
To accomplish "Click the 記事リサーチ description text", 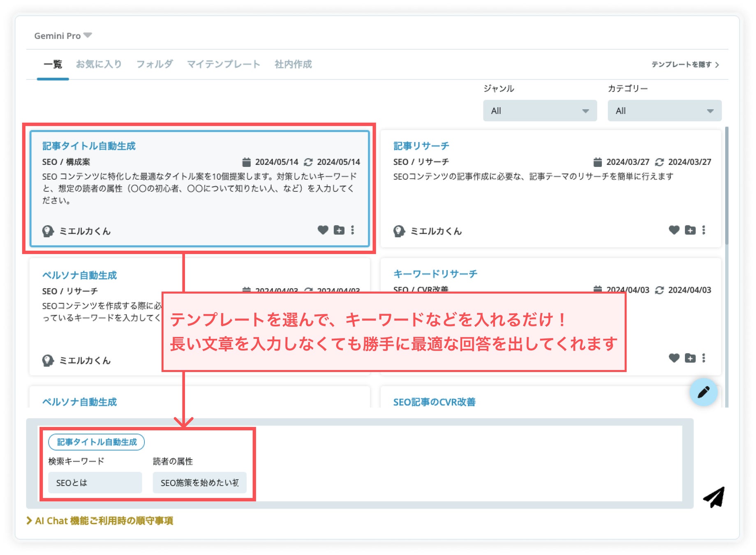I will pos(533,176).
